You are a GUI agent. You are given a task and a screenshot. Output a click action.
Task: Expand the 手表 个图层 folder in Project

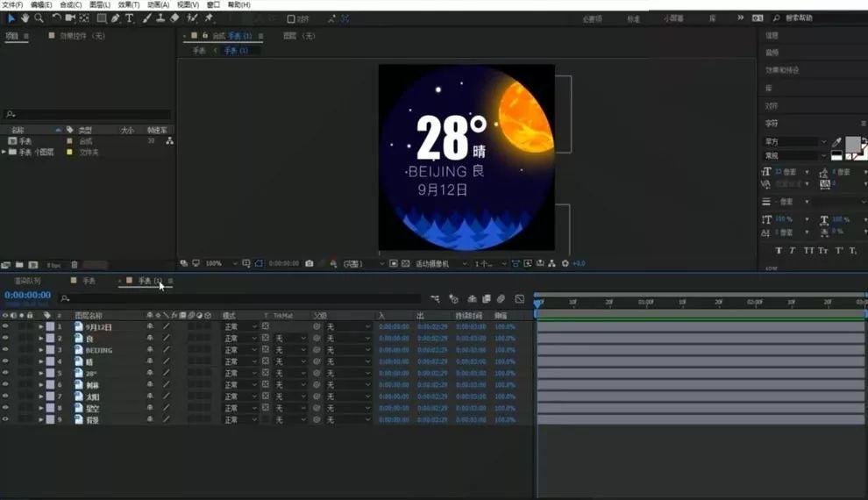coord(4,152)
